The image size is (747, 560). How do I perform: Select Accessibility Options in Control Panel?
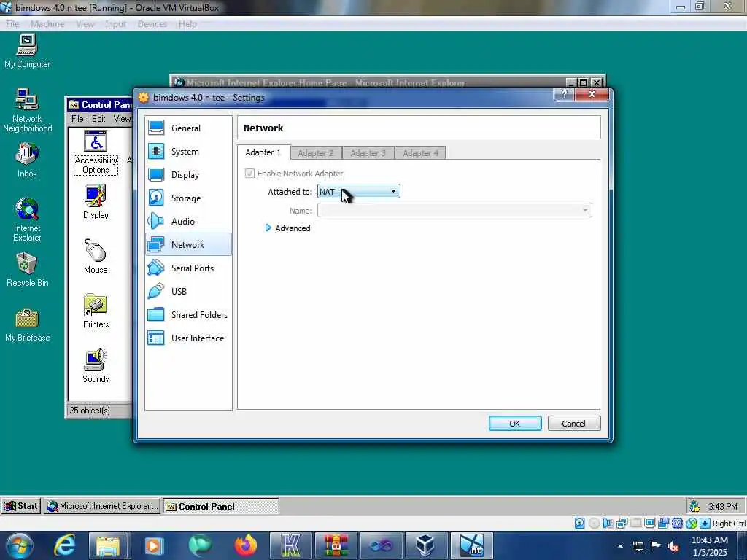[96, 153]
